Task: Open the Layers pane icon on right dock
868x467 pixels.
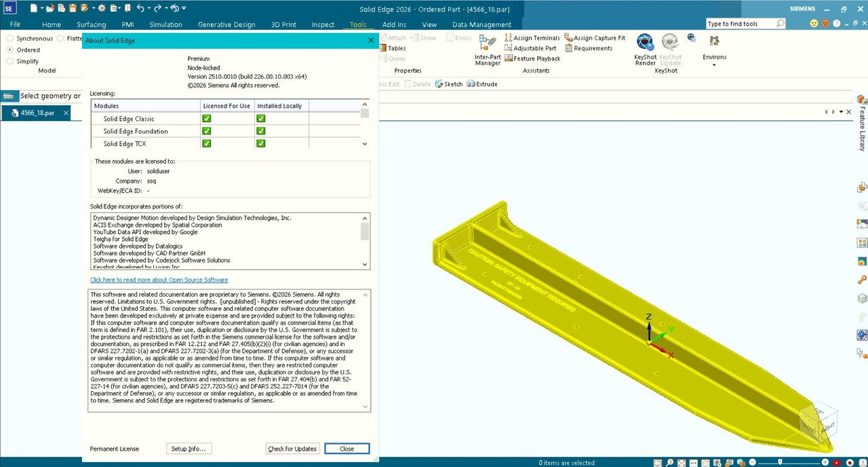Action: pos(863,298)
